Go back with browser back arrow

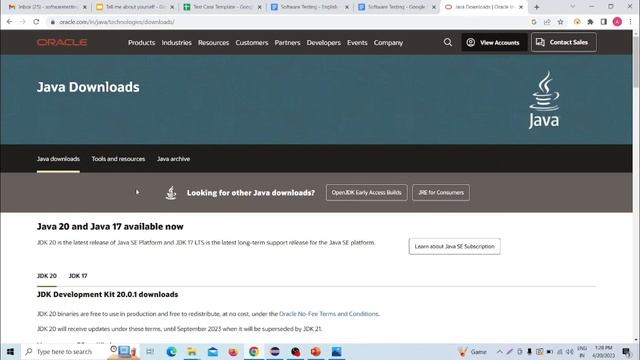9,22
